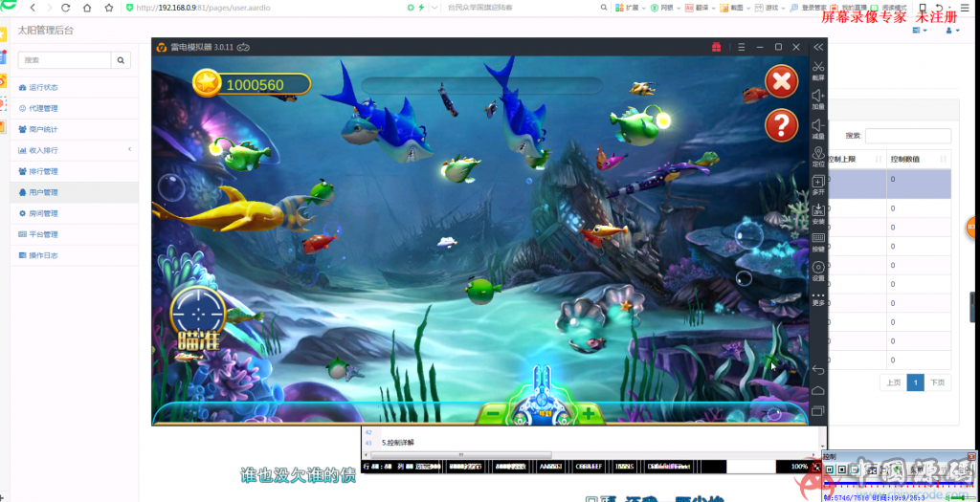
Task: Open the keyboard mapping icon in emulator
Action: [x=818, y=238]
